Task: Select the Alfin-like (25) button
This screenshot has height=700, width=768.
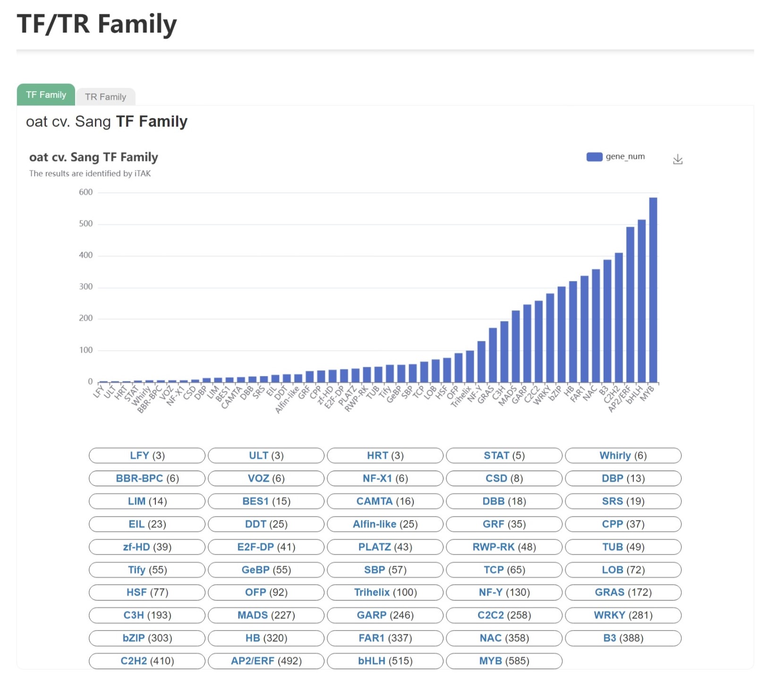Action: click(385, 524)
